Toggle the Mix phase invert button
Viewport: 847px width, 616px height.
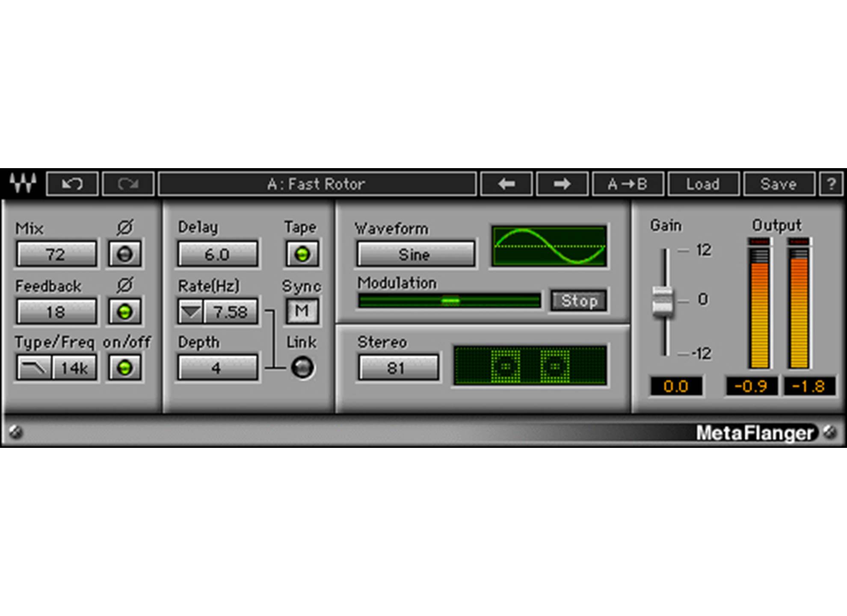pos(124,254)
